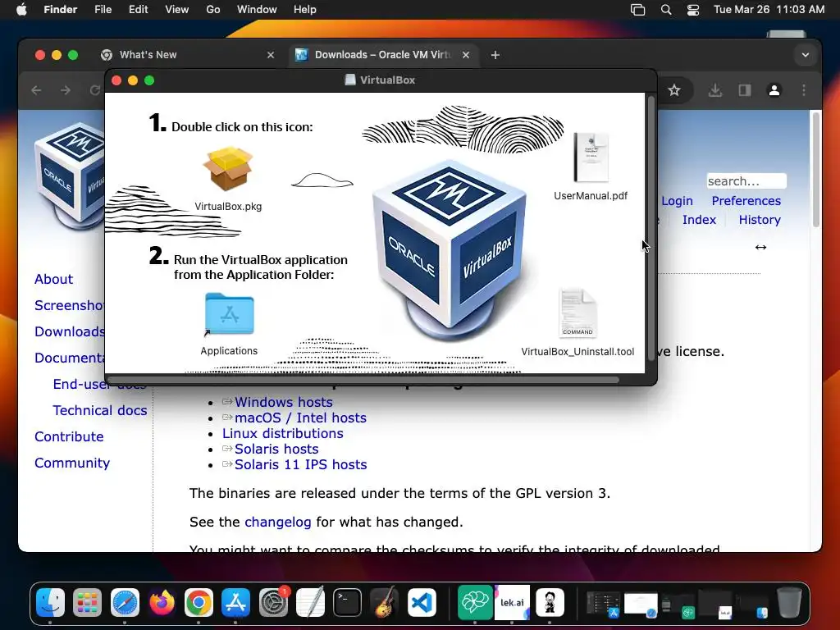
Task: Open the Apple menu
Action: (21, 10)
